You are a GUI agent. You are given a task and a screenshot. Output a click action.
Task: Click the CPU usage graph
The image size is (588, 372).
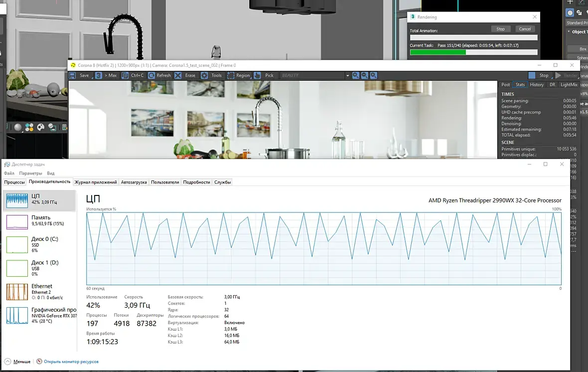click(x=323, y=248)
